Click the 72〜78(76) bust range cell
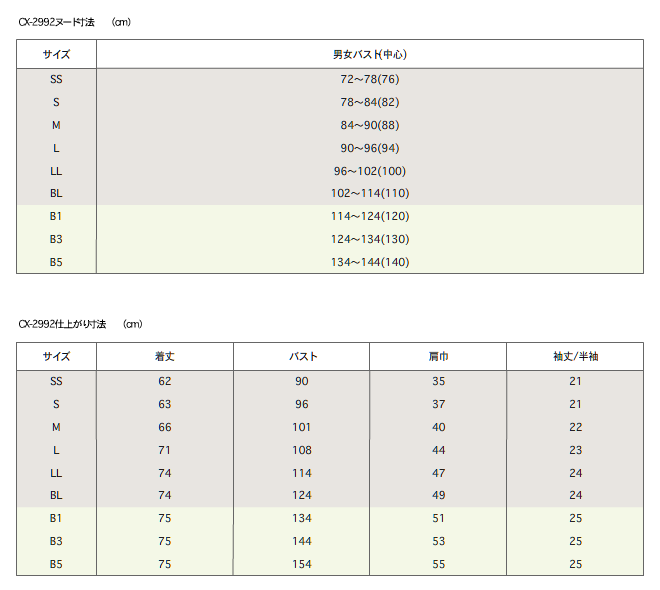Image resolution: width=660 pixels, height=590 pixels. tap(369, 79)
